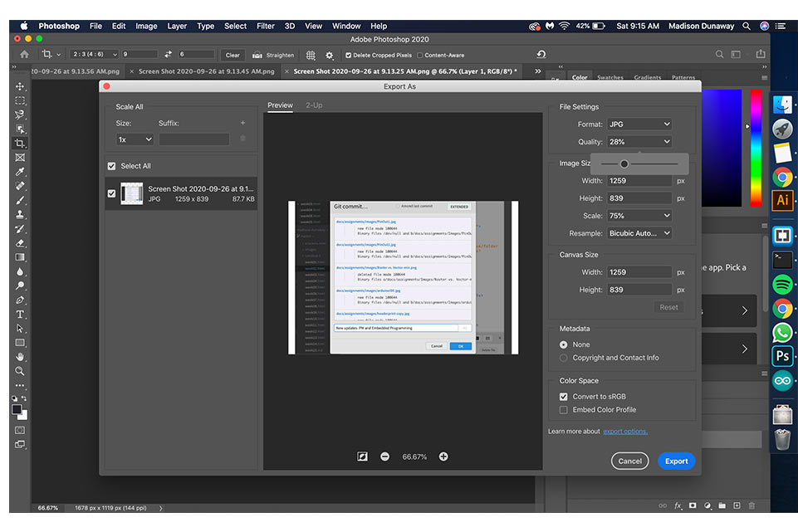The image size is (798, 532).
Task: Select Copyright and Contact Info metadata
Action: point(563,358)
